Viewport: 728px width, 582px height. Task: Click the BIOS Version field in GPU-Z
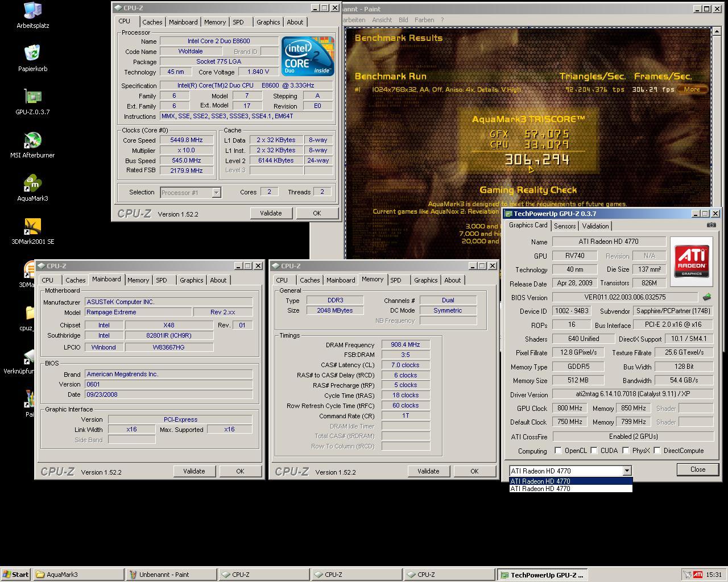tap(624, 297)
